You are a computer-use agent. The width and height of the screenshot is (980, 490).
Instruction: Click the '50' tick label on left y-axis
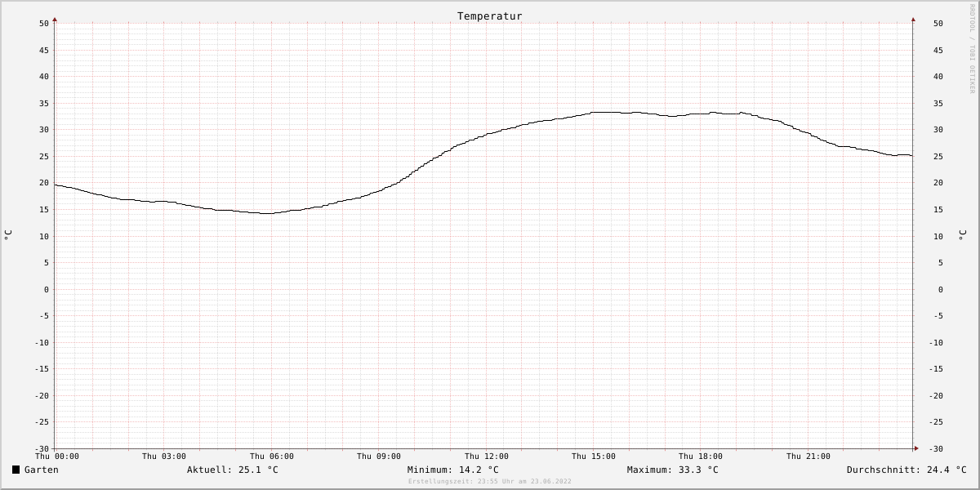44,24
